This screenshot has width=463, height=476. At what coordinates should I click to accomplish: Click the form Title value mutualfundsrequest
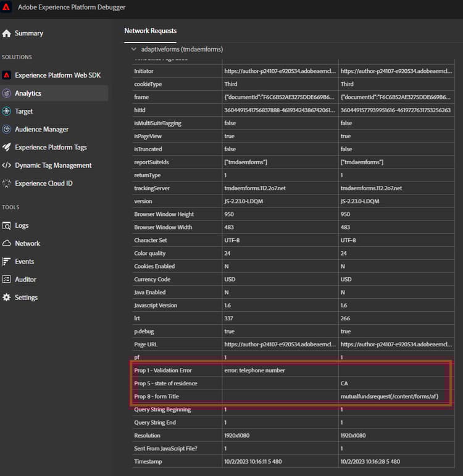(x=389, y=396)
